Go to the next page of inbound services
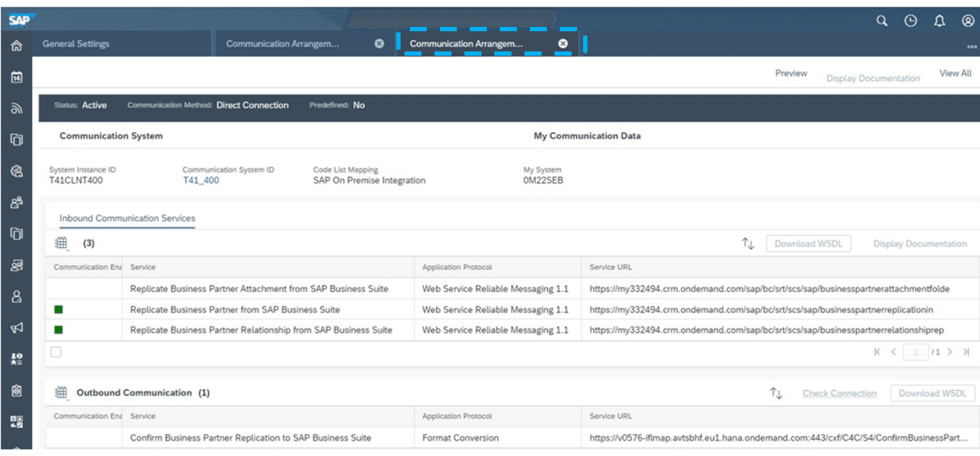The width and height of the screenshot is (980, 456). click(x=950, y=352)
